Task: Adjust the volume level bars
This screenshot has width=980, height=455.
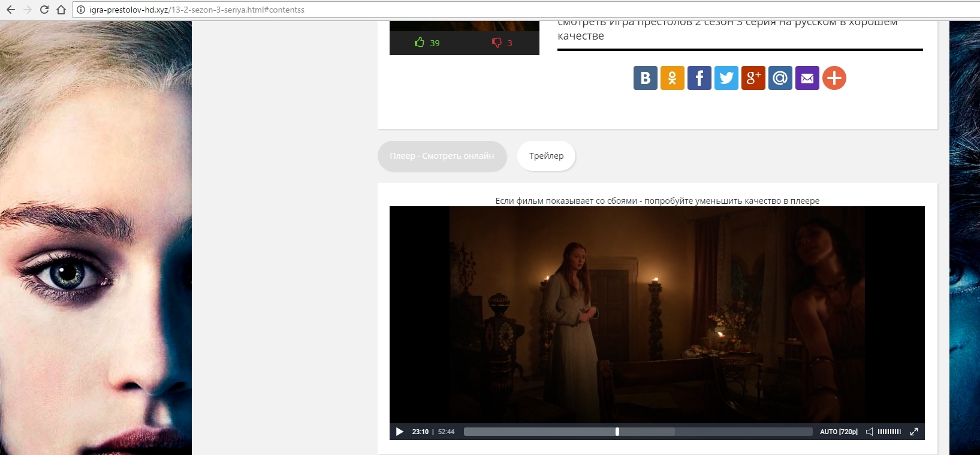Action: (889, 432)
